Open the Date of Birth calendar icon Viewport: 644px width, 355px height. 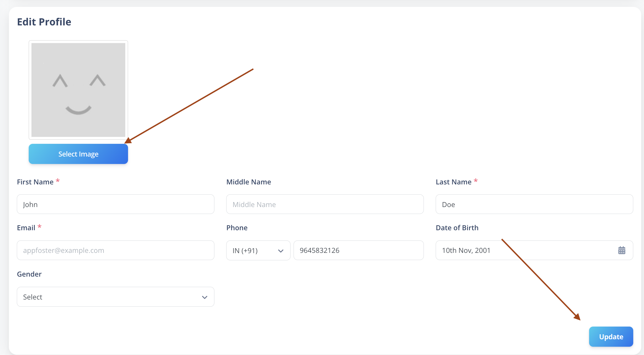click(622, 250)
